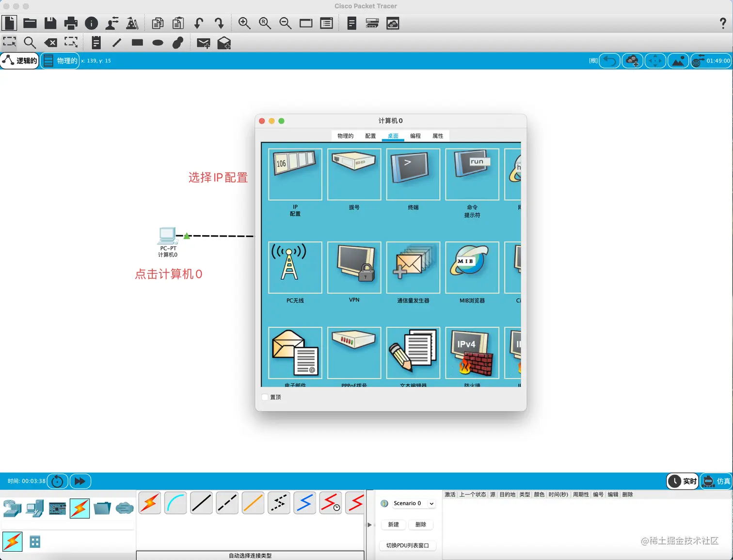Switch to 配置 tab
Viewport: 733px width, 560px height.
point(370,136)
